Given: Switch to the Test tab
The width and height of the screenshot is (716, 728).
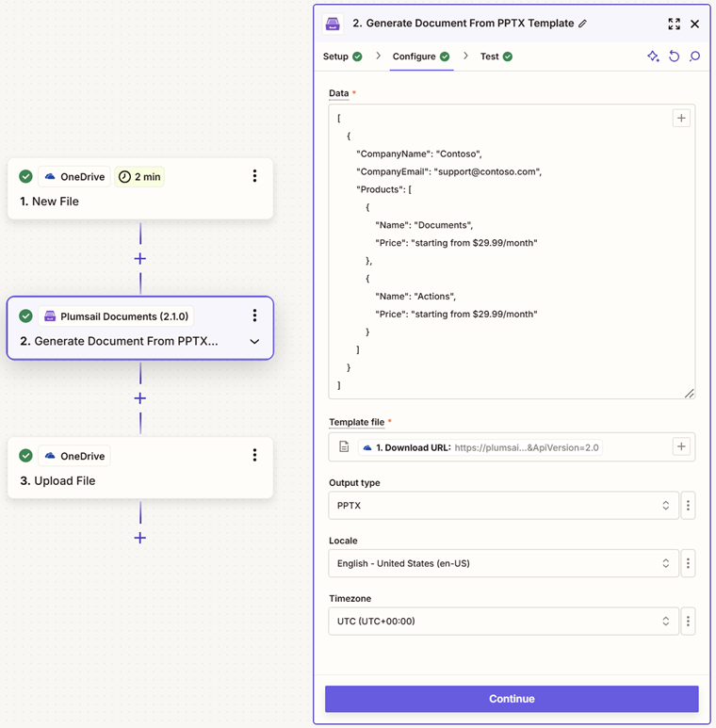Looking at the screenshot, I should 496,57.
